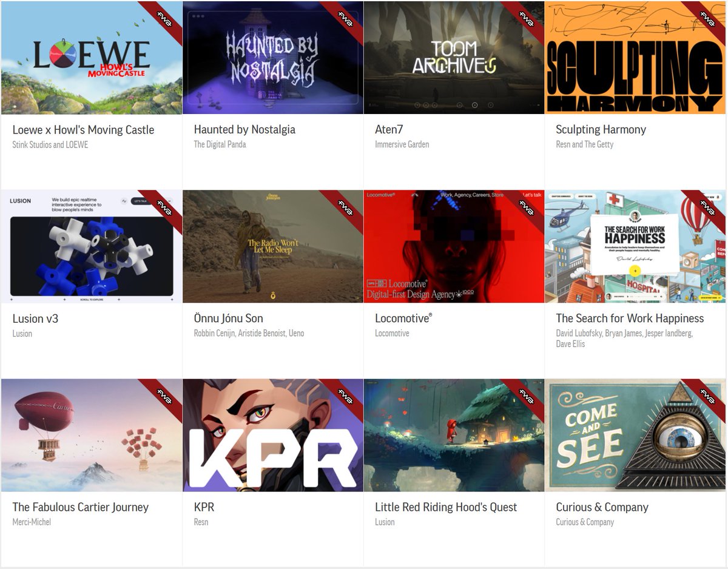
Task: Click FWA ribbon on Work Happiness card
Action: (x=707, y=207)
